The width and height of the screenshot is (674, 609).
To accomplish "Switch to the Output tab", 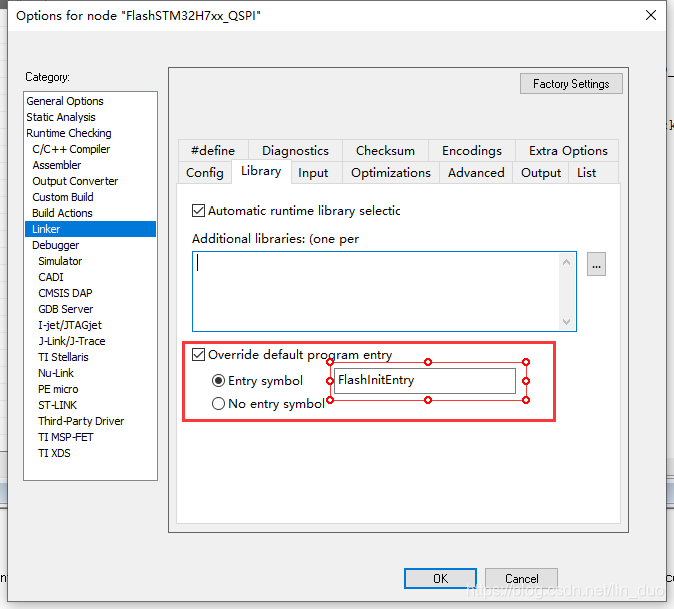I will click(x=541, y=173).
